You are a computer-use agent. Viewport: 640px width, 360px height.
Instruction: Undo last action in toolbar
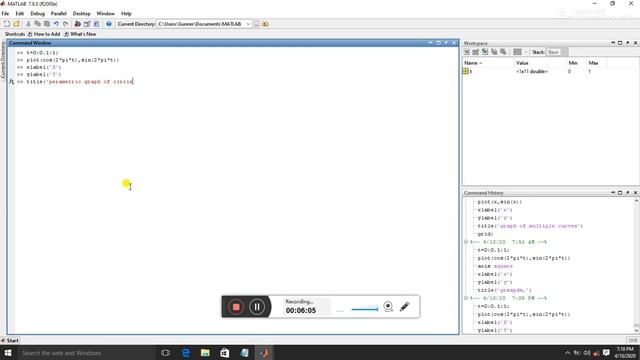(56, 24)
